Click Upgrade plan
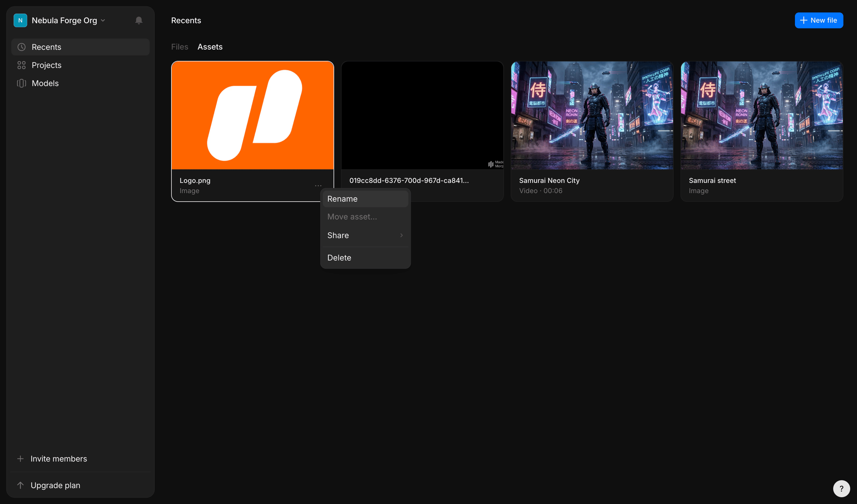 click(55, 485)
